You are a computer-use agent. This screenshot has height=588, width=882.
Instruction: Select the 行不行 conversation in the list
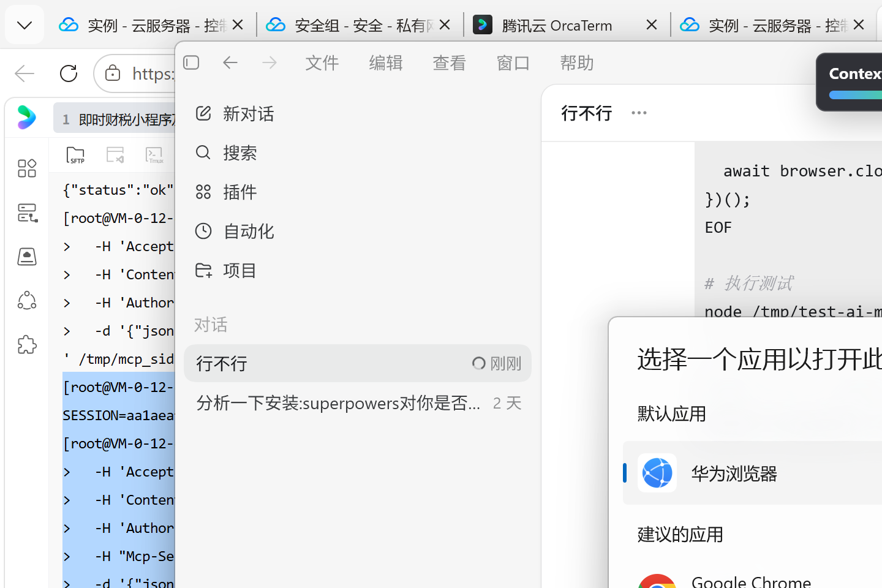[358, 363]
